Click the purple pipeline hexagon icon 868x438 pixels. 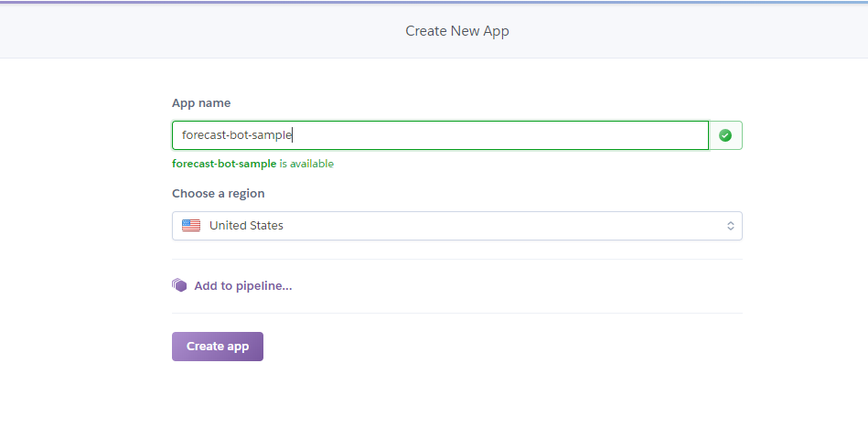[179, 285]
